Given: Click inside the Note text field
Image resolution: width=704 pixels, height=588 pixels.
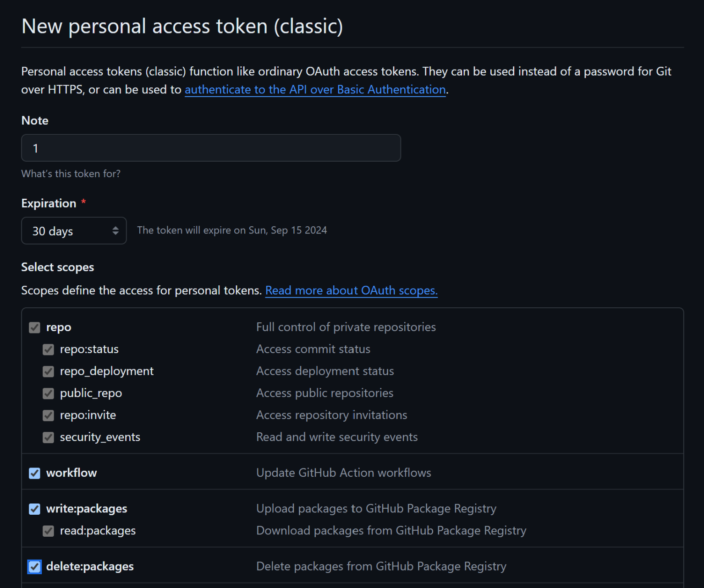Looking at the screenshot, I should coord(211,148).
